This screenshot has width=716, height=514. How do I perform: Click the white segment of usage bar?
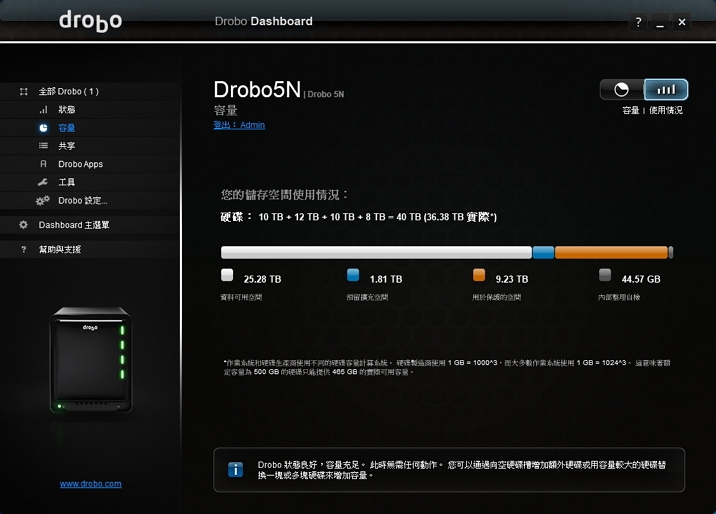click(x=376, y=252)
